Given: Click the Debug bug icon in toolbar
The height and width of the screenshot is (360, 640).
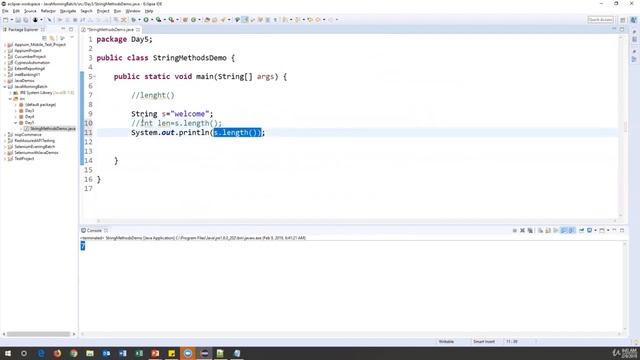Looking at the screenshot, I should coord(133,20).
